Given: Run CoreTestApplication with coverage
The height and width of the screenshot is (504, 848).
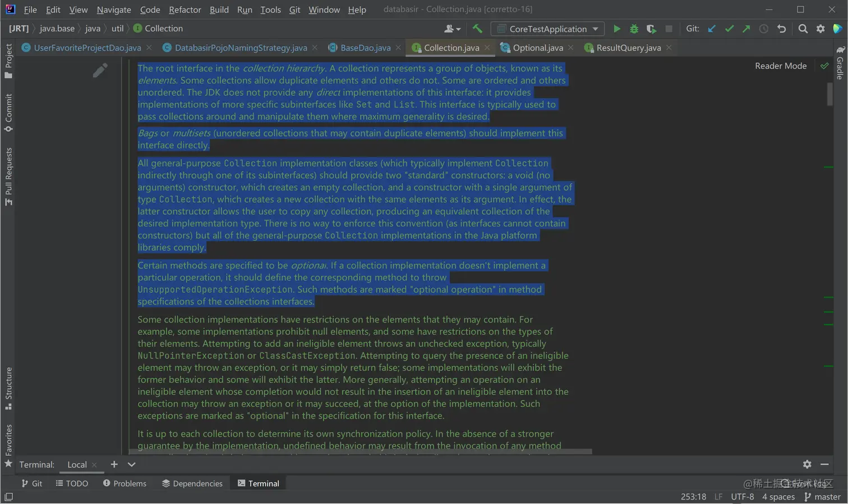Looking at the screenshot, I should (x=651, y=29).
